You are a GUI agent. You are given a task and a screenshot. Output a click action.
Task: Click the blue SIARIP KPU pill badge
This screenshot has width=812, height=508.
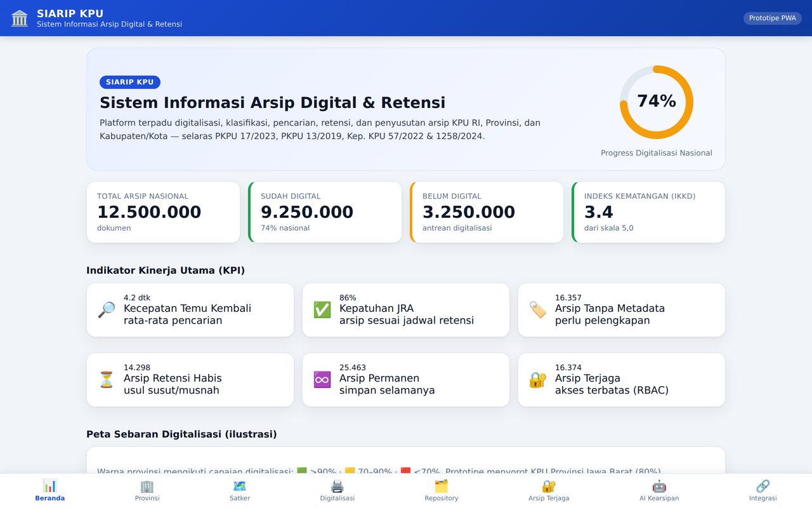[x=130, y=82]
